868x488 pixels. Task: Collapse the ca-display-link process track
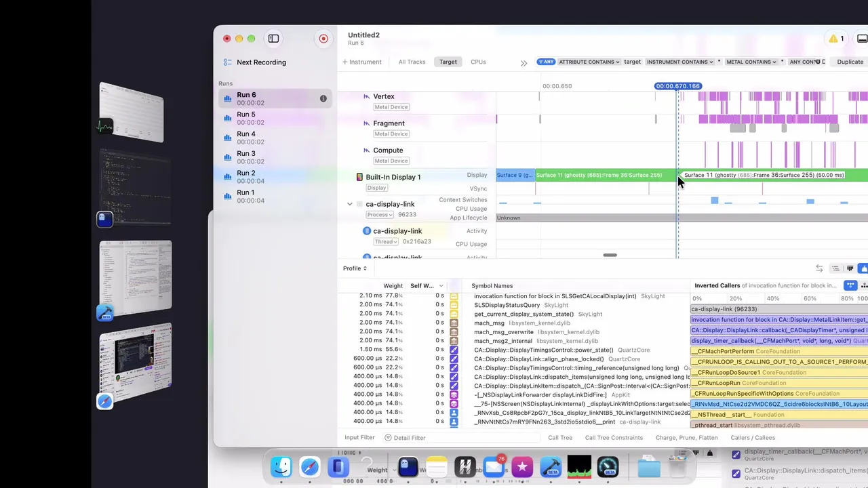coord(350,204)
